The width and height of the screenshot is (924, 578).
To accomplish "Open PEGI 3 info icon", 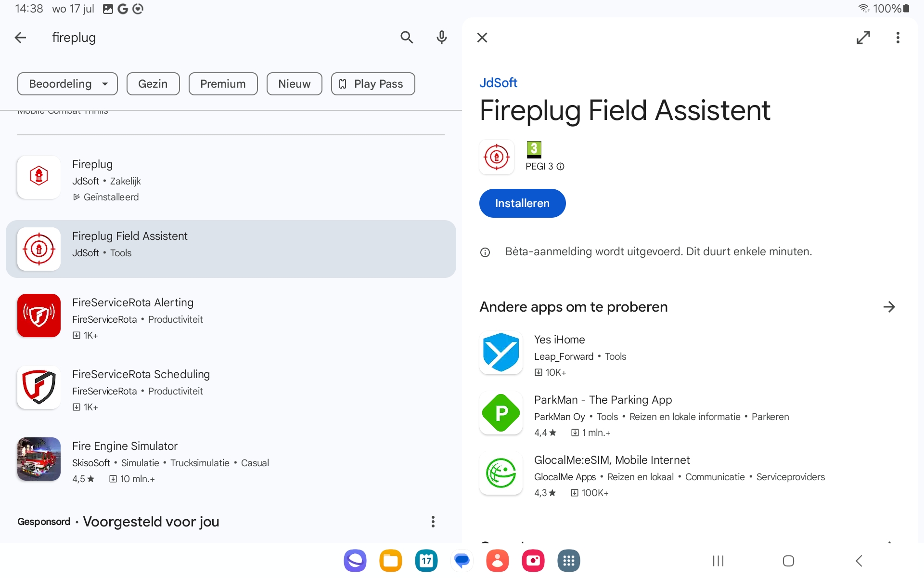I will tap(560, 167).
